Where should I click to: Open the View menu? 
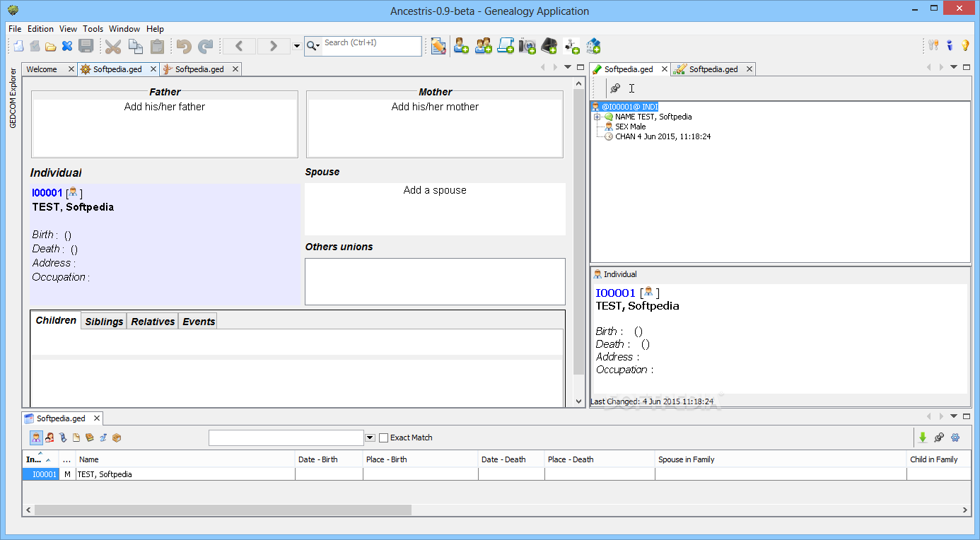click(68, 29)
